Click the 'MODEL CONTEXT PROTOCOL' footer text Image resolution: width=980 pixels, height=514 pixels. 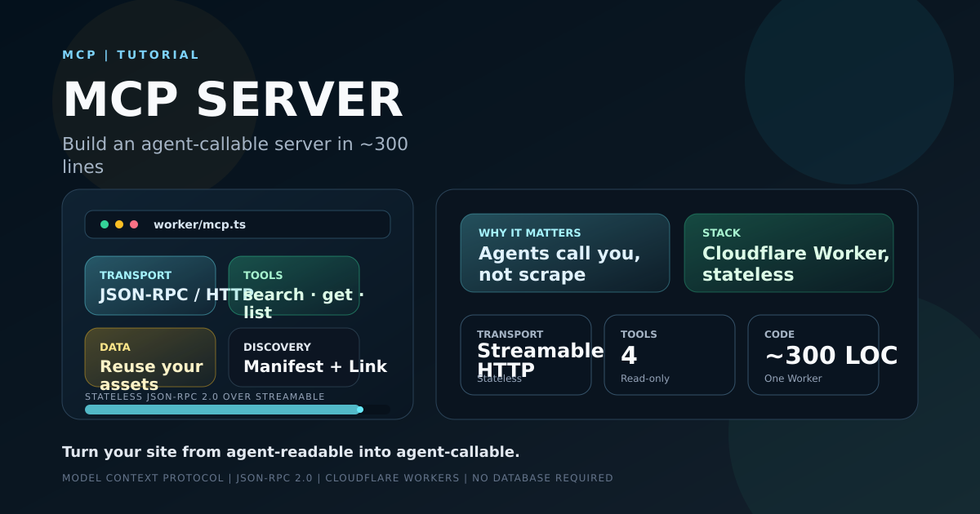click(x=143, y=478)
